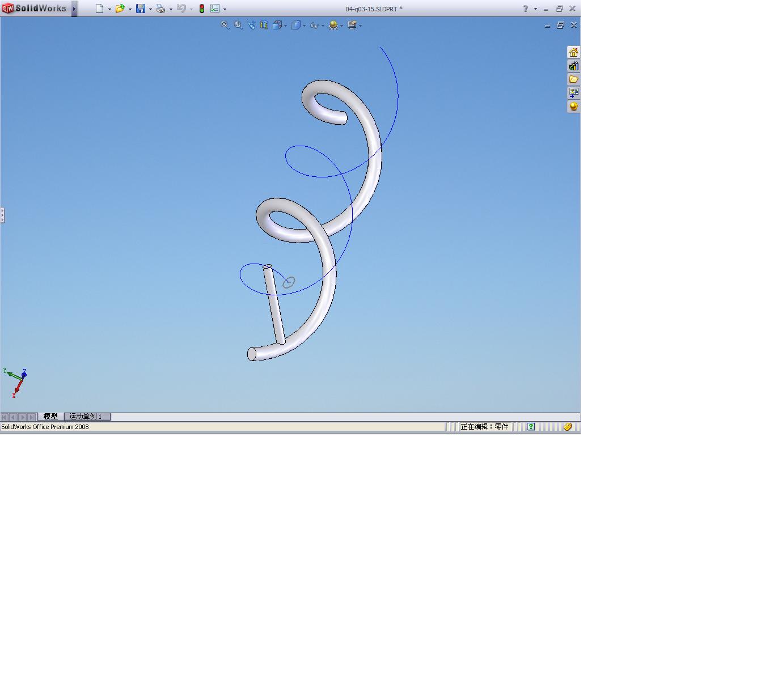This screenshot has height=700, width=761.
Task: Step to the next tab with scroll arrow
Action: tap(23, 417)
